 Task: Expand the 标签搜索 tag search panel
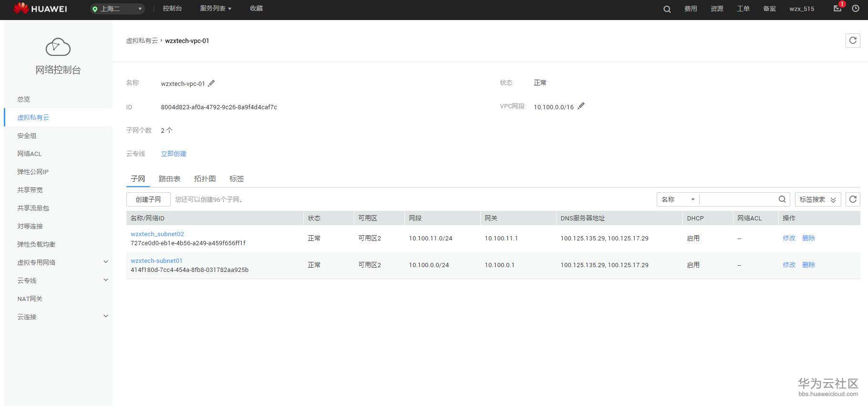(x=818, y=199)
